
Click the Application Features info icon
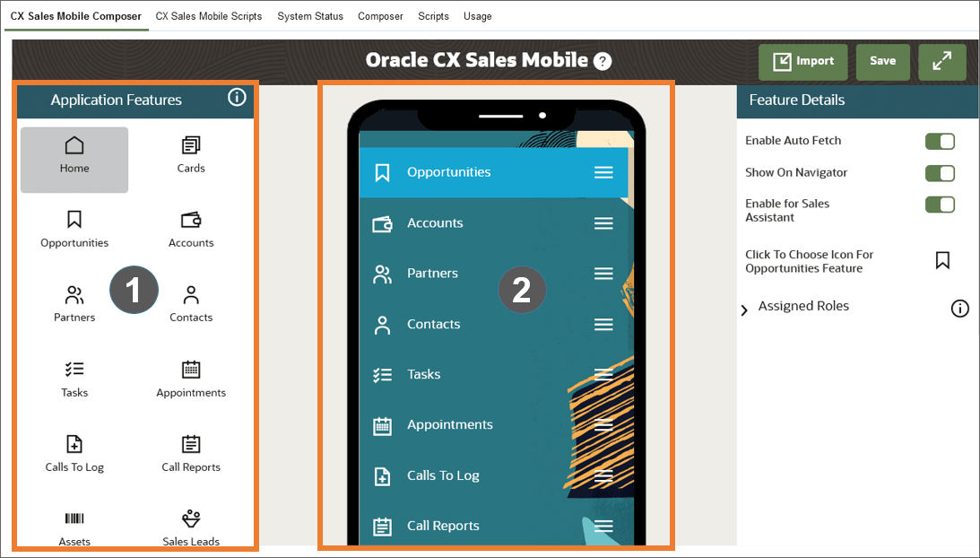[237, 97]
